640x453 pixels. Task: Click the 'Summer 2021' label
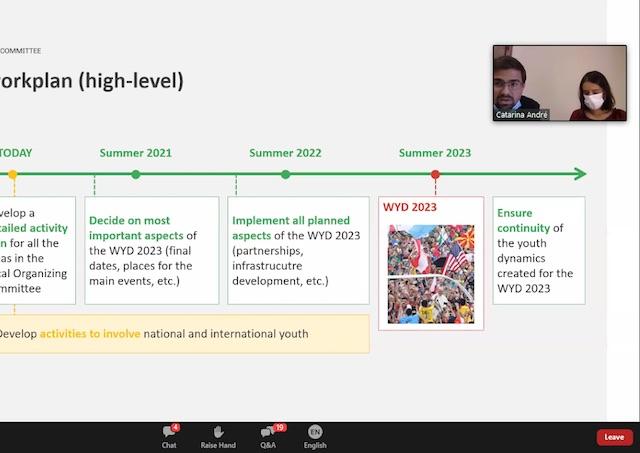click(136, 153)
